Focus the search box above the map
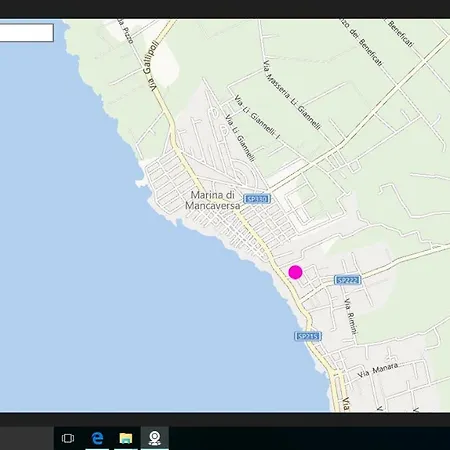450x450 pixels. click(27, 33)
